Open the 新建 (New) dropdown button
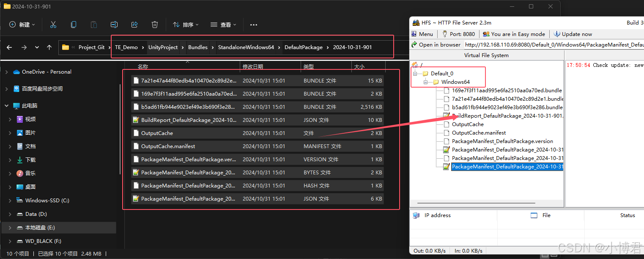The width and height of the screenshot is (644, 259). pyautogui.click(x=22, y=25)
